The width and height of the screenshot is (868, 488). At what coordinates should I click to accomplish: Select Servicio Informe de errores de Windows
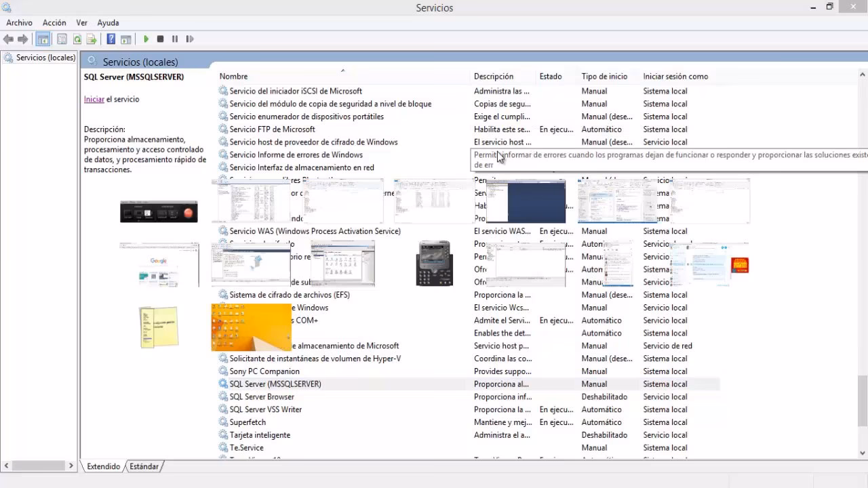[x=296, y=155]
